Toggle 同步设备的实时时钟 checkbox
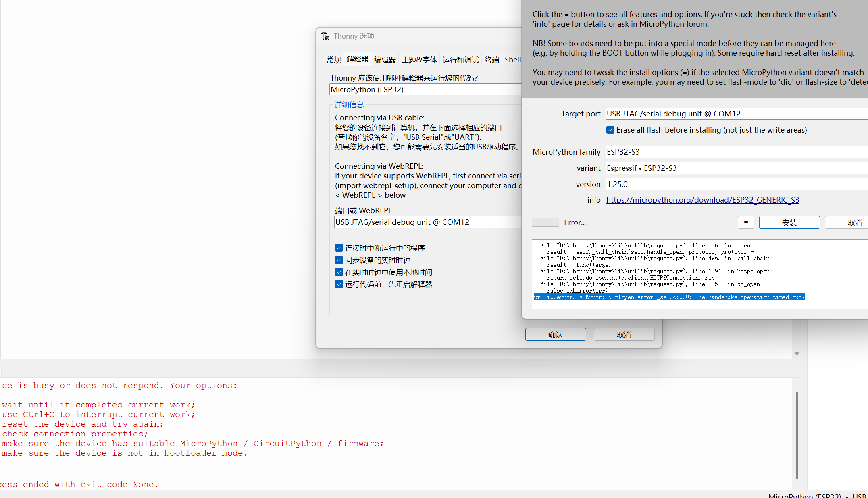 coord(339,260)
